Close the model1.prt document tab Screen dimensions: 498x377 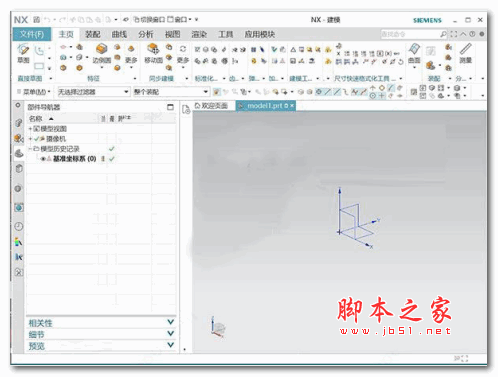(x=292, y=106)
